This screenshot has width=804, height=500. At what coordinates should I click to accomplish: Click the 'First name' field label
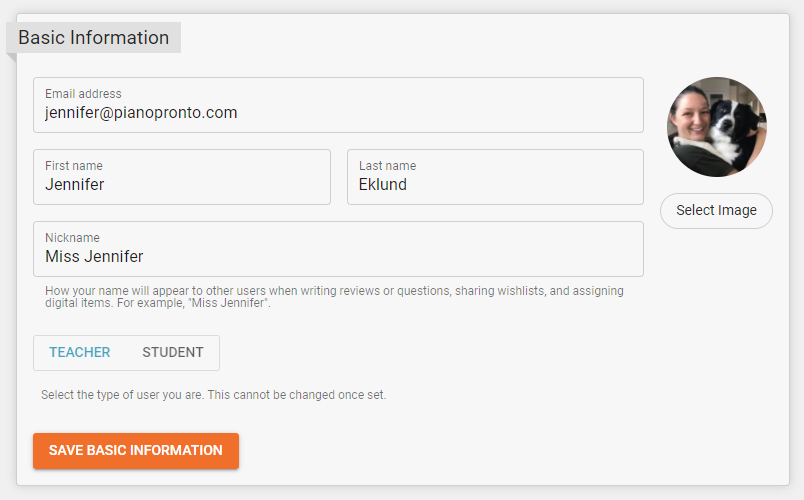tap(74, 166)
